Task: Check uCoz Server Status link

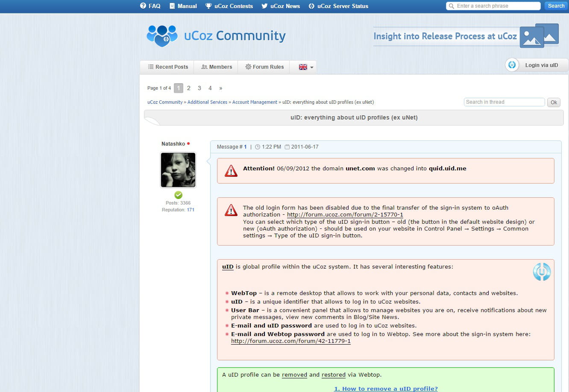Action: pyautogui.click(x=338, y=6)
